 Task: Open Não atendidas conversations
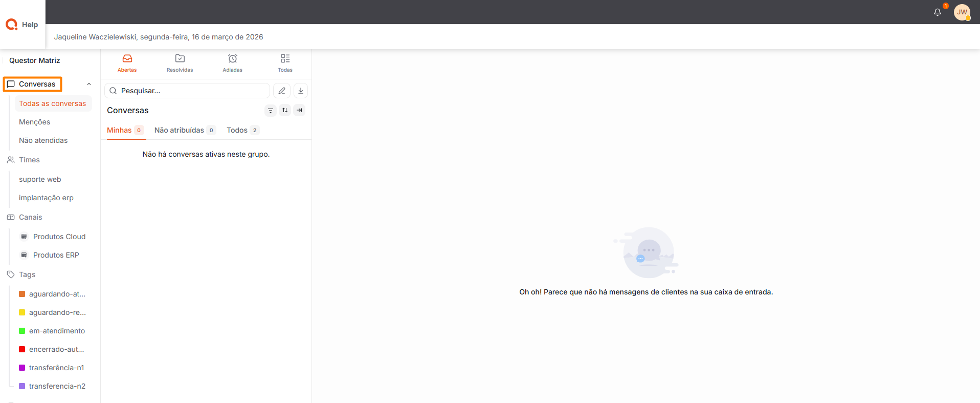pos(43,140)
